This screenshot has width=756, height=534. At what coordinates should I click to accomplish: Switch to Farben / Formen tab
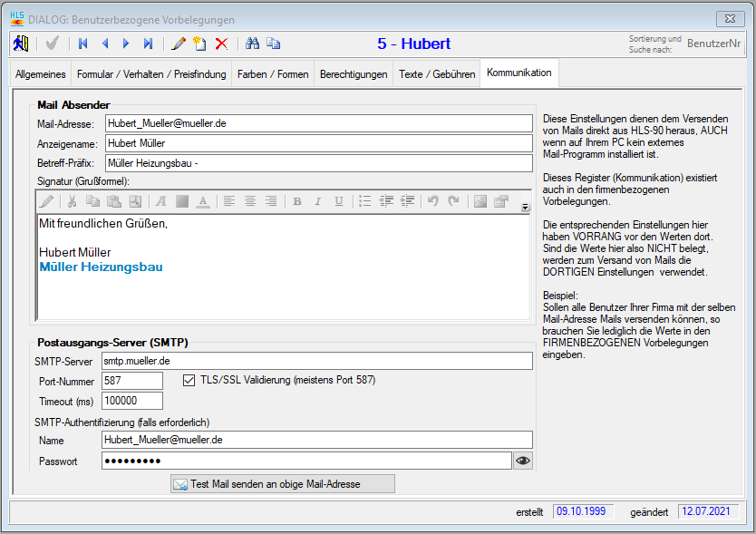(273, 74)
